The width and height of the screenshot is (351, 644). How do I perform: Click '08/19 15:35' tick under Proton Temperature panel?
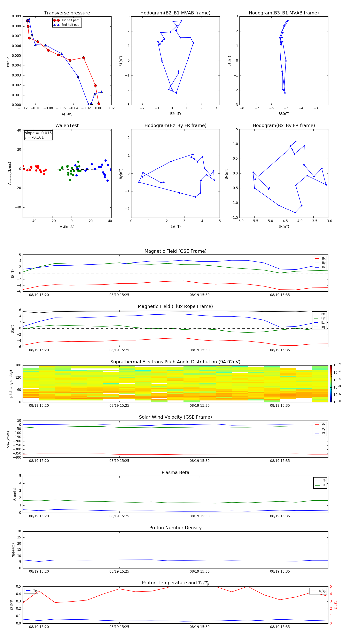pos(280,627)
